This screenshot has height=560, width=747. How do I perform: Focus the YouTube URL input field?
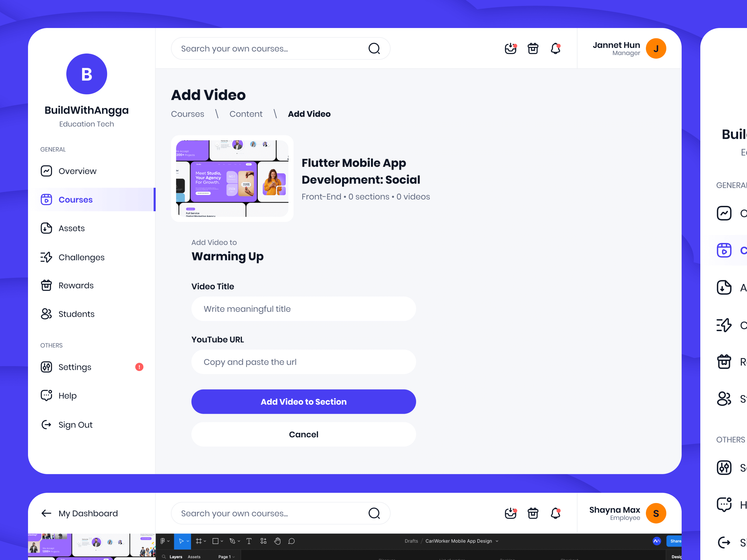click(x=303, y=362)
